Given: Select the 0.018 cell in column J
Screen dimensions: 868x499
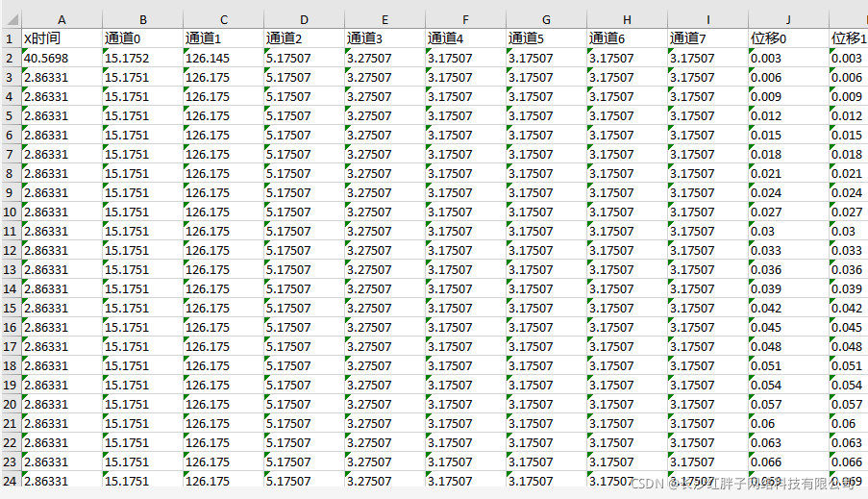Looking at the screenshot, I should tap(789, 154).
